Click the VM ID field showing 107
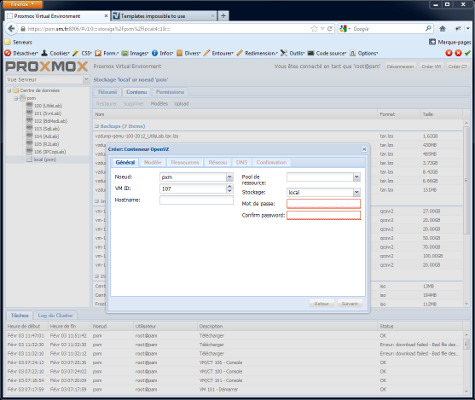The width and height of the screenshot is (475, 400). [x=193, y=189]
